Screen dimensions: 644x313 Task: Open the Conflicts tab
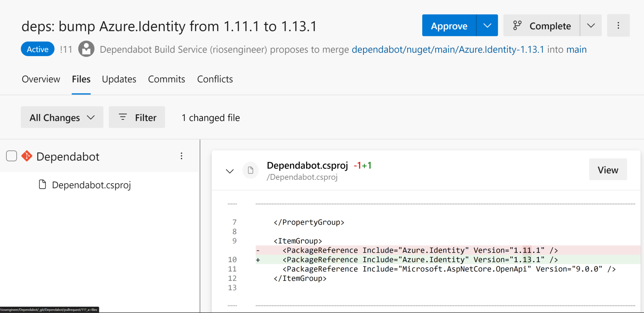pyautogui.click(x=215, y=79)
